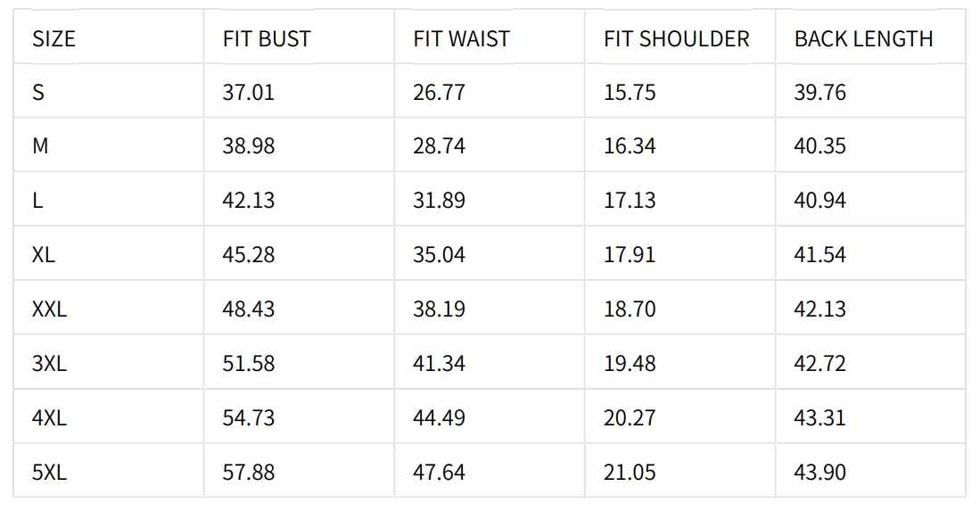The width and height of the screenshot is (980, 511).
Task: Click the FIT WAIST header cell
Action: click(461, 39)
